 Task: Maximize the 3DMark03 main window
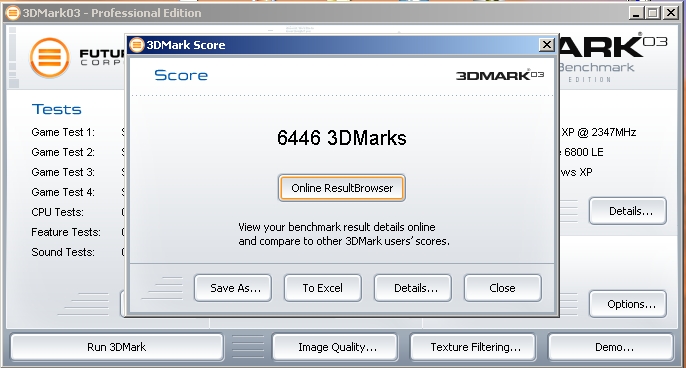click(x=652, y=13)
